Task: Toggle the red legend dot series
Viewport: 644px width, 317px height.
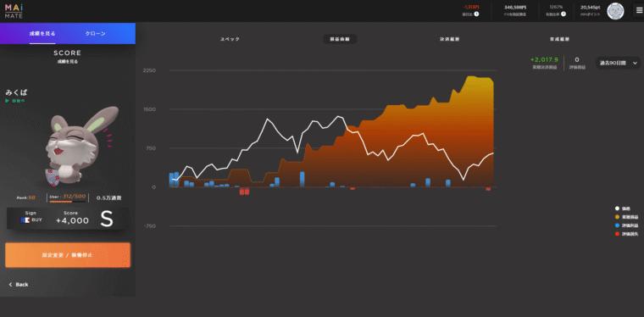Action: coord(617,234)
